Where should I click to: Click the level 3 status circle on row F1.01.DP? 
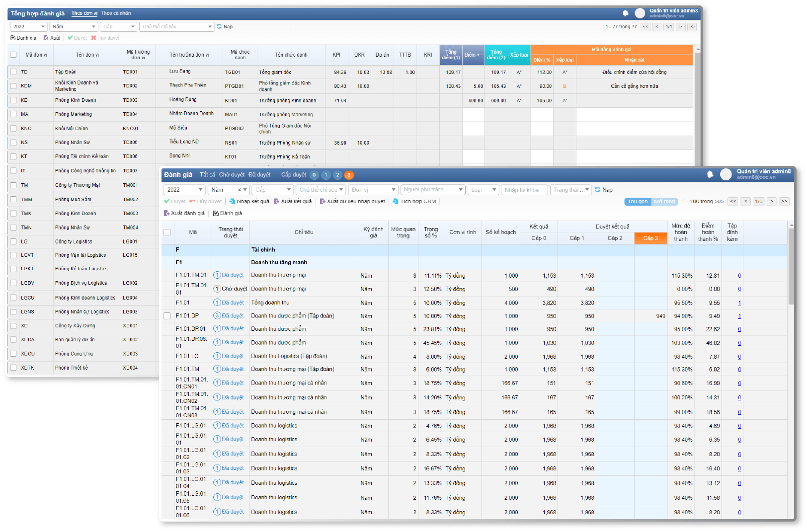coord(217,316)
